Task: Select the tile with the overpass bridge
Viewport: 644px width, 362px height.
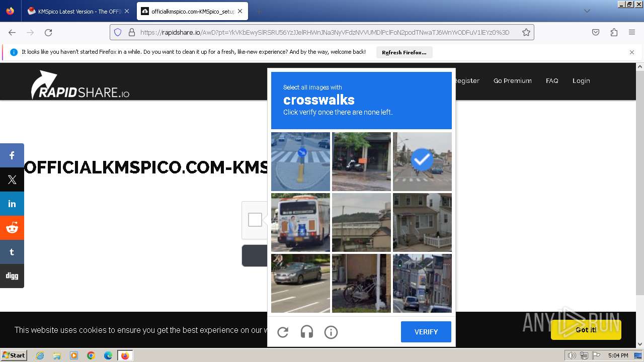Action: (x=361, y=222)
